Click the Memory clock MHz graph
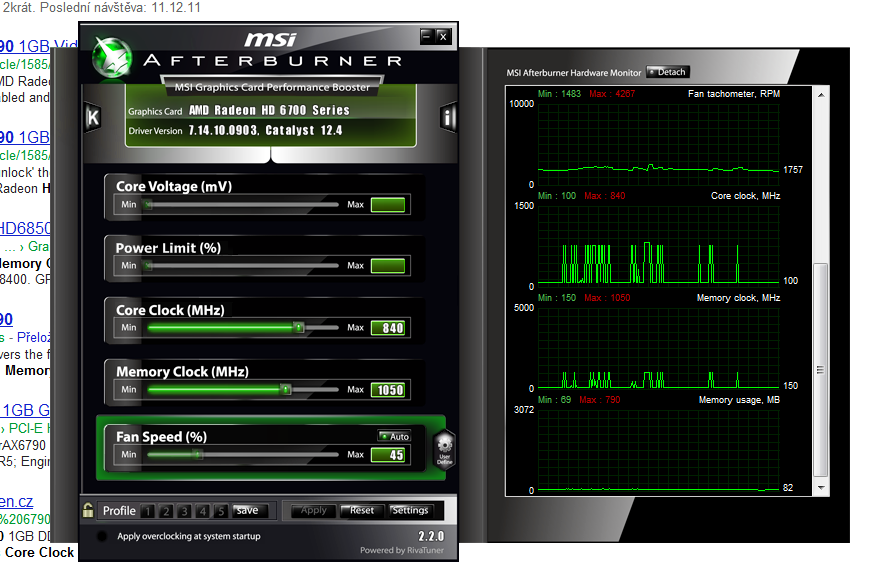888x572 pixels. 659,348
